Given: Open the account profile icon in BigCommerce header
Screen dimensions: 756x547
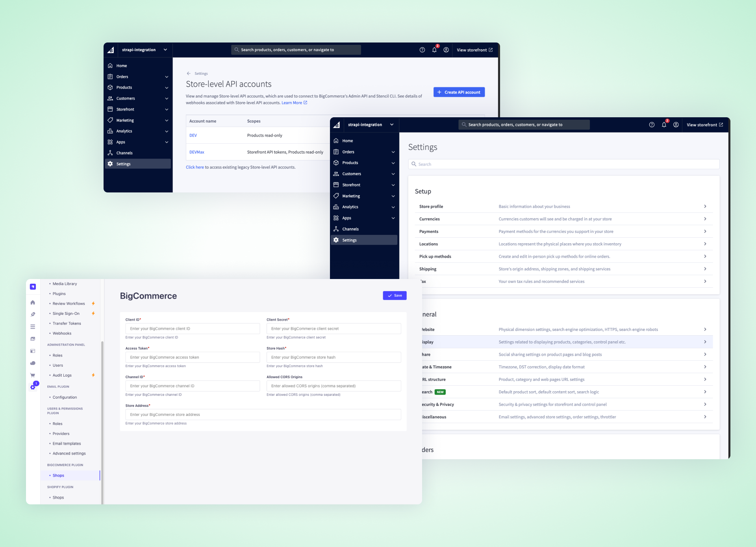Looking at the screenshot, I should (676, 124).
